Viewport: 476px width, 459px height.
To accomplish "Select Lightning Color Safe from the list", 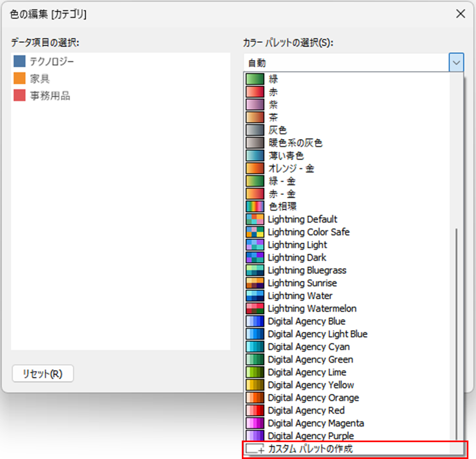I will [308, 232].
